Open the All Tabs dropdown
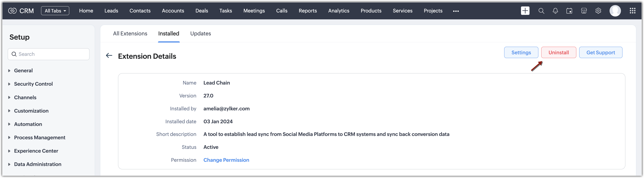Viewport: 644px width, 178px height. [x=55, y=11]
